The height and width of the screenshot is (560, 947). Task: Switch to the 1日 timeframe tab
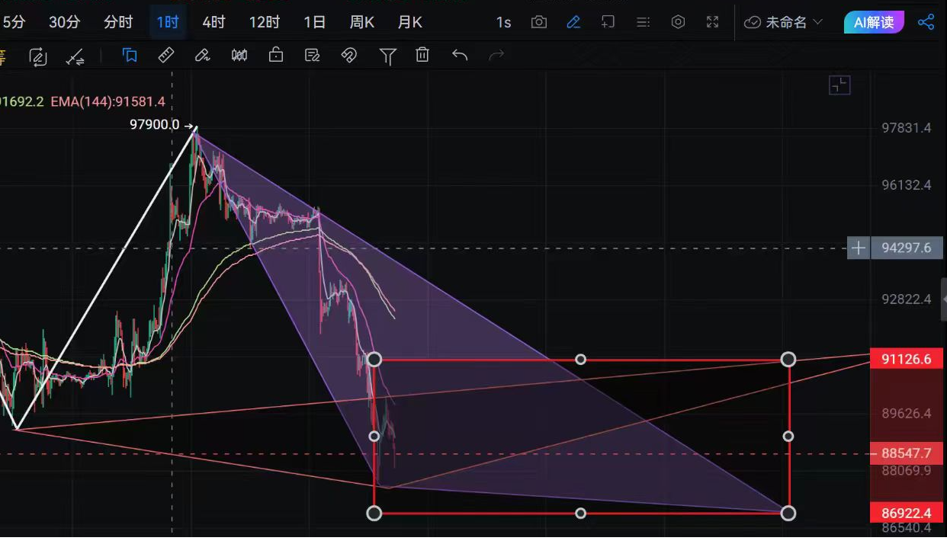[x=314, y=22]
